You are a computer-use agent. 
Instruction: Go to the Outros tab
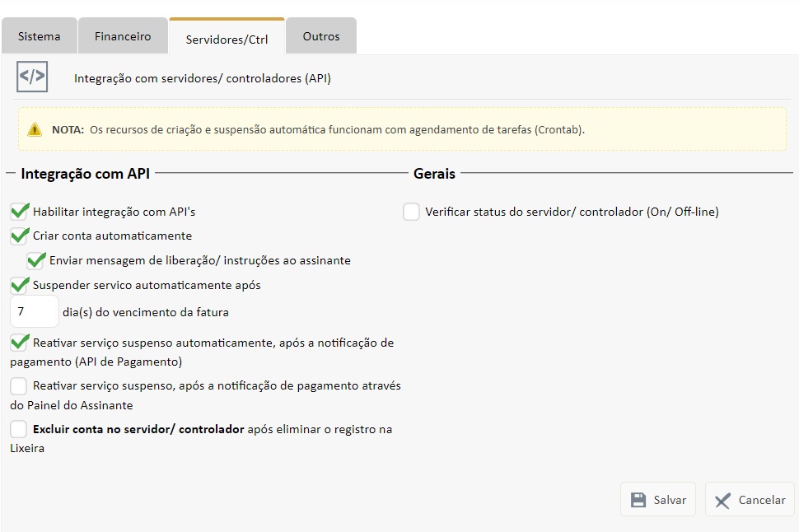[321, 36]
